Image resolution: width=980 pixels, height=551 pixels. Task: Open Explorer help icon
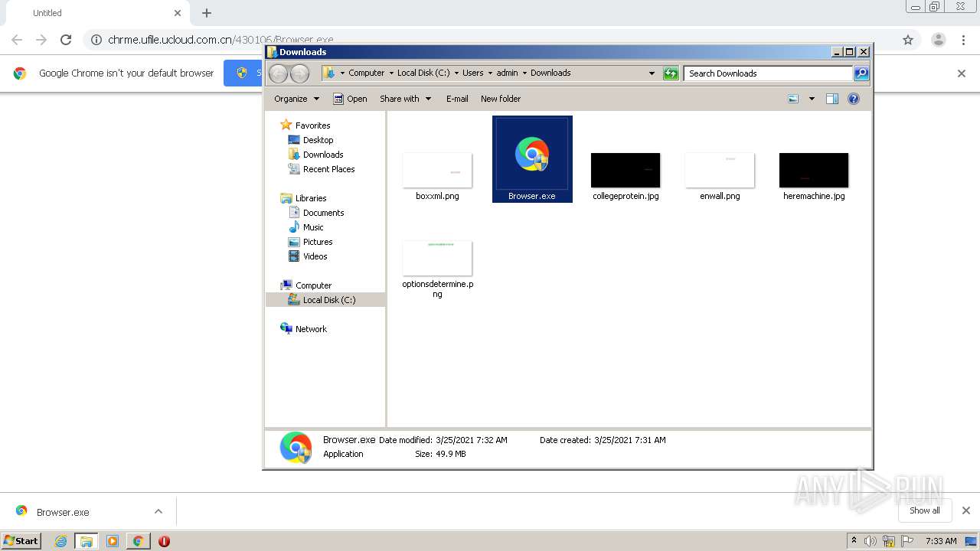[854, 99]
